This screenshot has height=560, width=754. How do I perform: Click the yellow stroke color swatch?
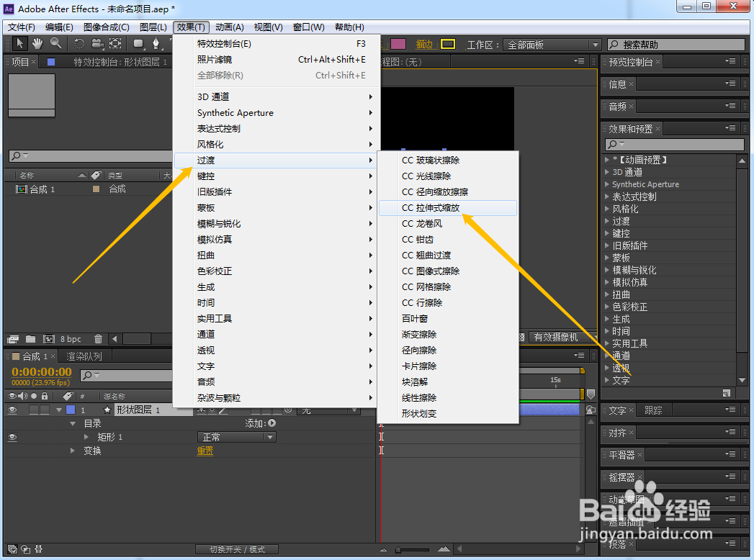point(448,44)
